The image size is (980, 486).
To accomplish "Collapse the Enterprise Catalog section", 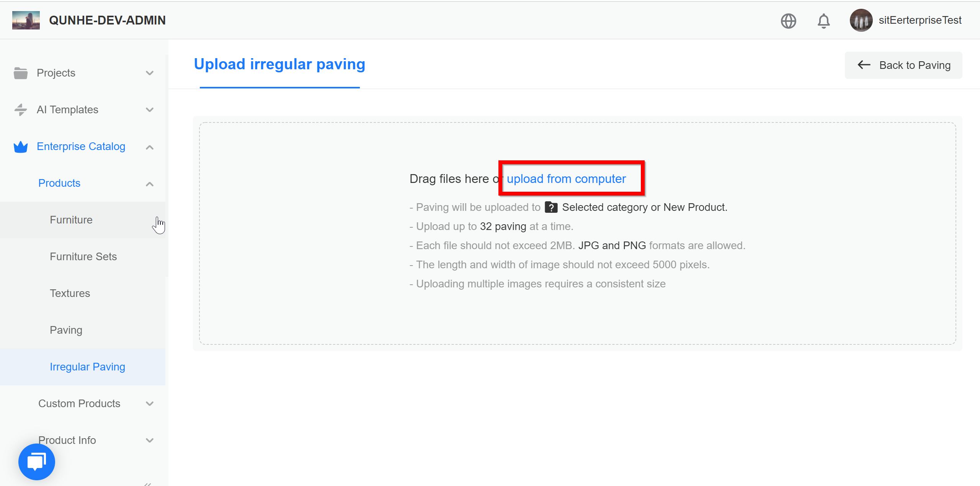I will (x=150, y=147).
